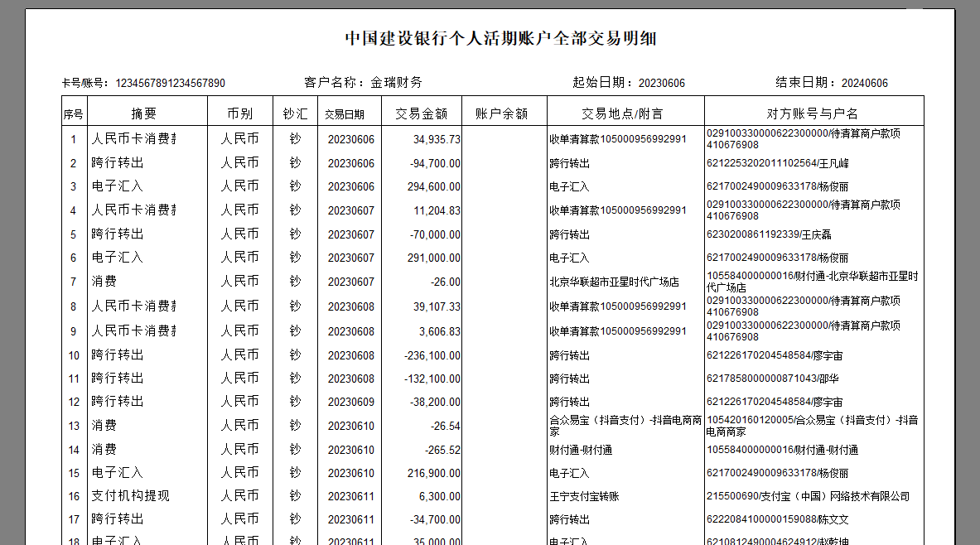Click the document title 中国建设银行个人活期账户全部交易明细
This screenshot has width=980, height=545.
[x=500, y=39]
